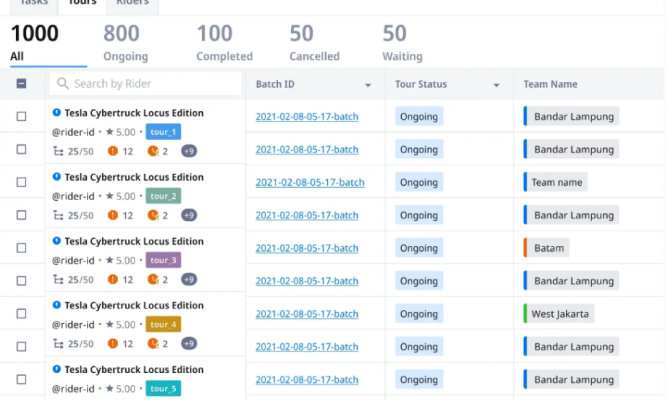Click the orange alert icon in tour_1 row

[x=113, y=151]
